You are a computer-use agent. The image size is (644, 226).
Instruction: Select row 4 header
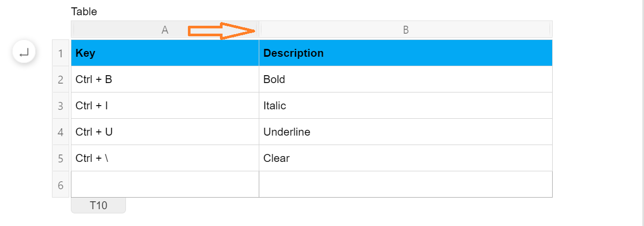[x=61, y=132]
